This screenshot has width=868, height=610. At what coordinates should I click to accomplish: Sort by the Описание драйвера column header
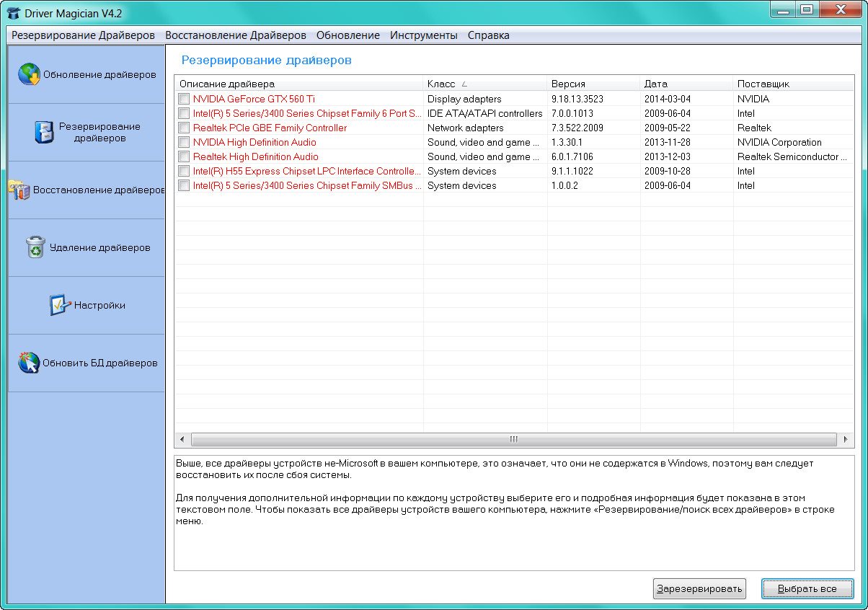coord(298,84)
